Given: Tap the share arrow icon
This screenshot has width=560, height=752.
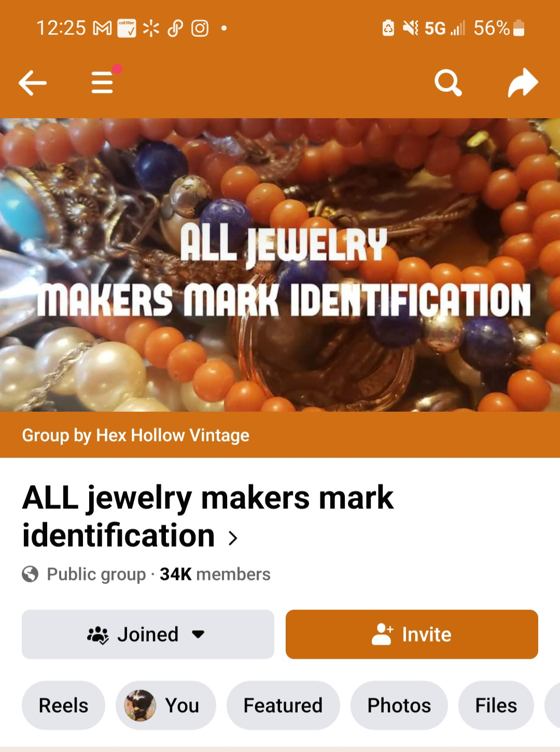Looking at the screenshot, I should tap(523, 82).
